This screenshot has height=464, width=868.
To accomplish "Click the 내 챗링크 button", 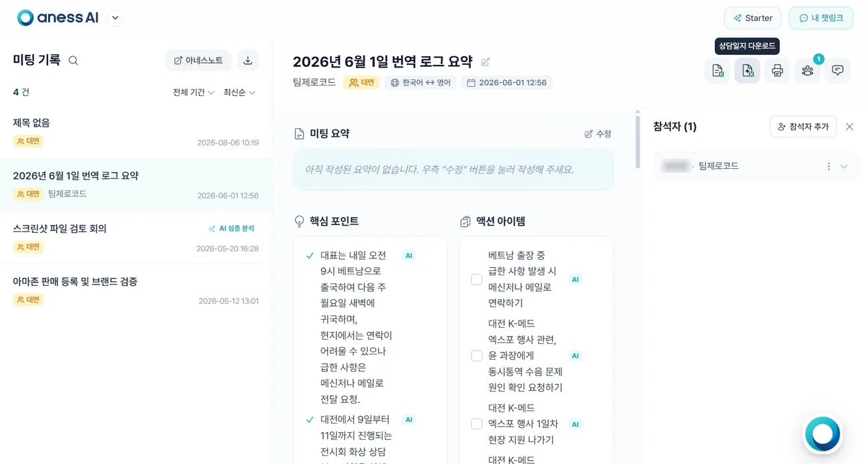I will [821, 18].
